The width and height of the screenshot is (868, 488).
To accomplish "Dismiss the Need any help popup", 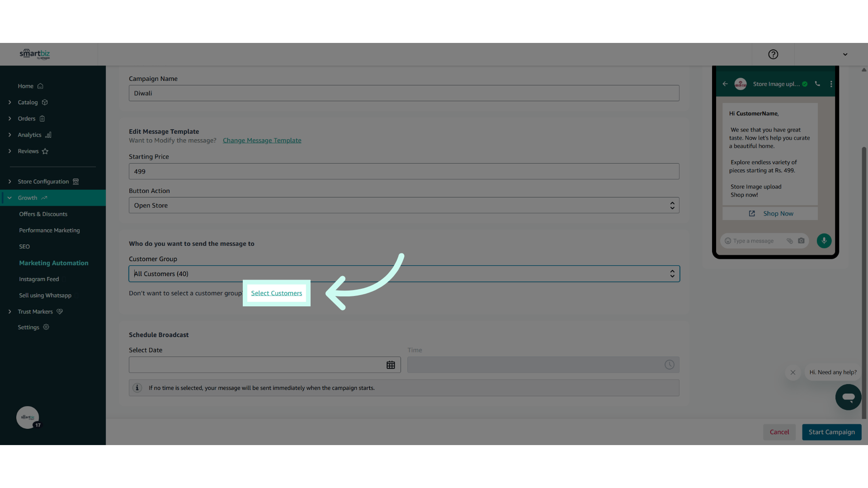I will [793, 372].
